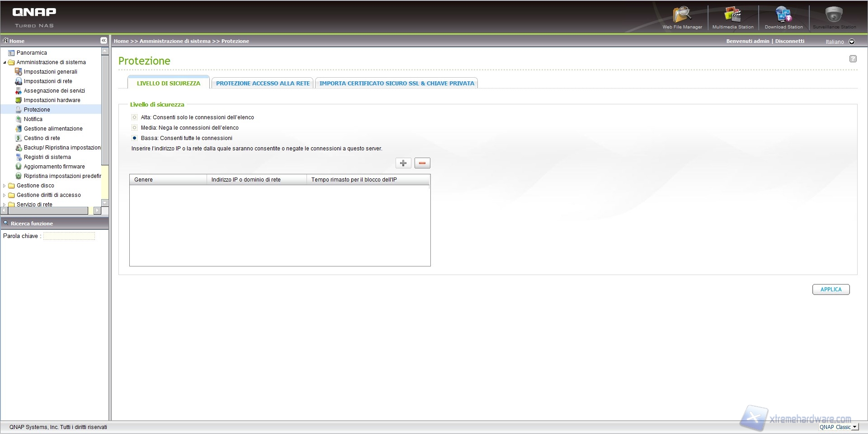The height and width of the screenshot is (434, 868).
Task: Select the Media security level radio button
Action: tap(134, 128)
